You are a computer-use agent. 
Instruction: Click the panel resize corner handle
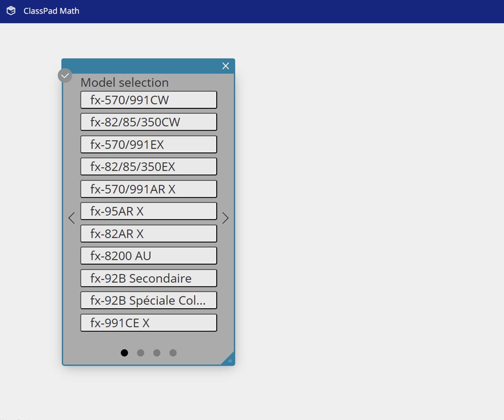coord(229,360)
